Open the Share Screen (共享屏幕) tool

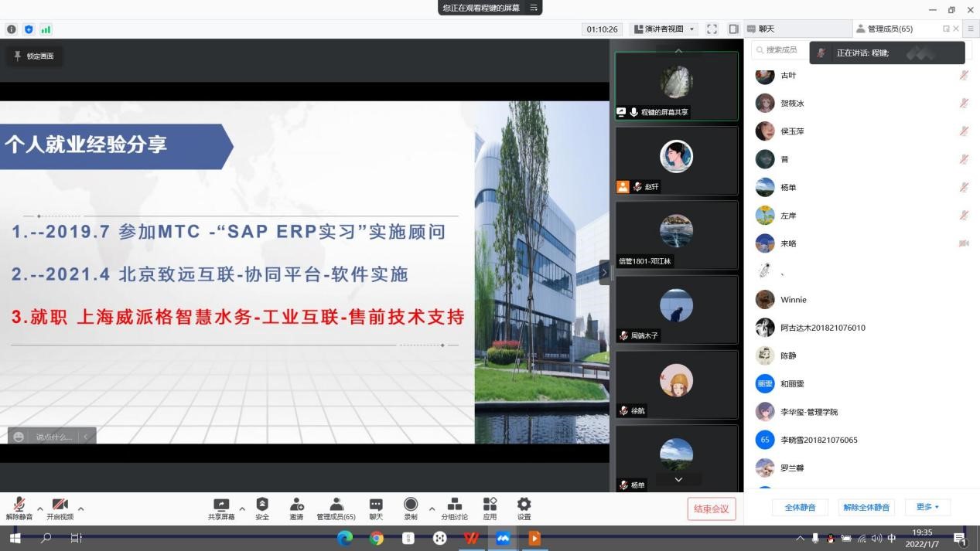[x=221, y=508]
